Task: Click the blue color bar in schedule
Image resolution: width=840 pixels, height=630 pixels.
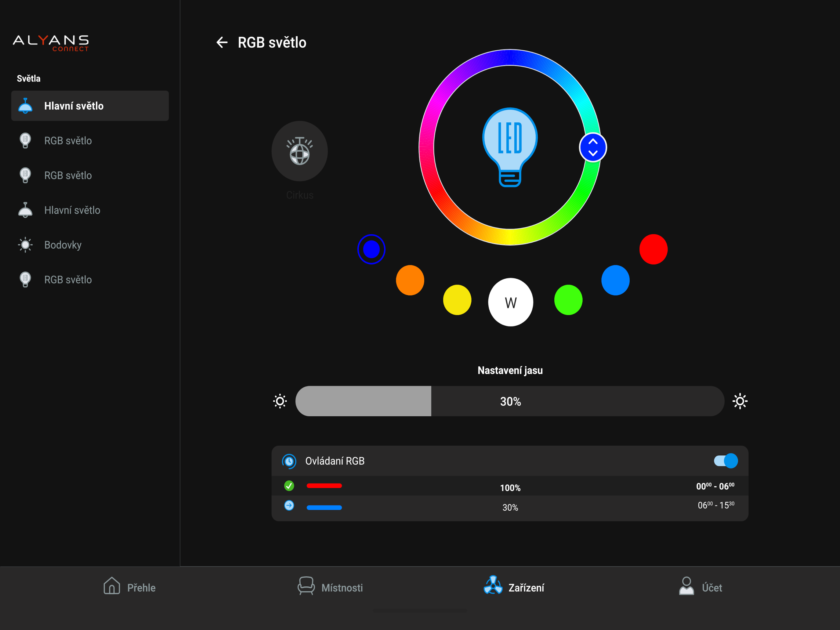Action: click(324, 508)
